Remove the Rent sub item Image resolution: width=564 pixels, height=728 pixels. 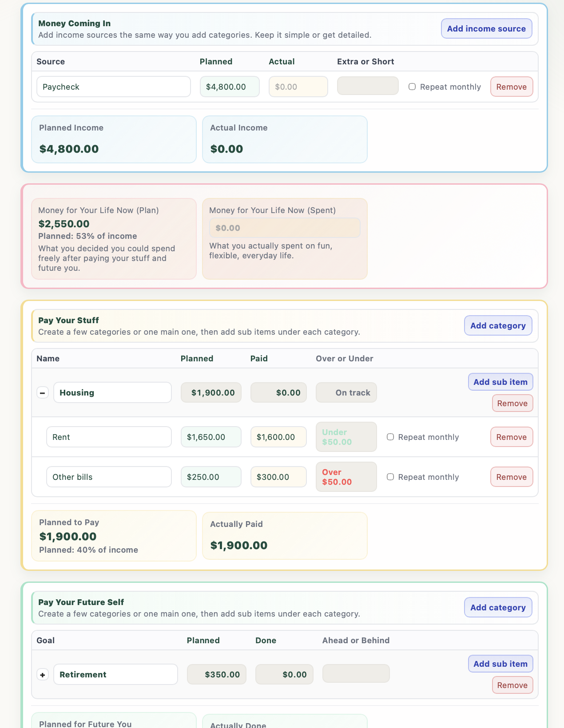pyautogui.click(x=512, y=437)
